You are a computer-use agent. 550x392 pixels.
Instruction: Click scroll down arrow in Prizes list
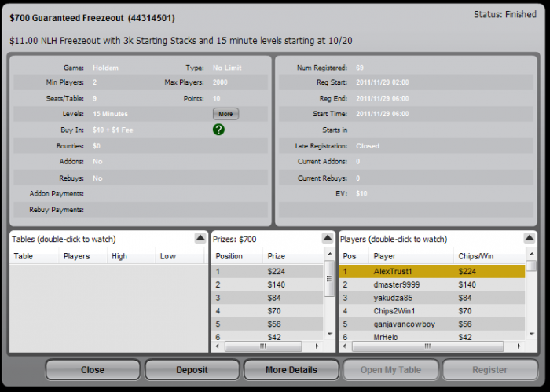pyautogui.click(x=329, y=334)
